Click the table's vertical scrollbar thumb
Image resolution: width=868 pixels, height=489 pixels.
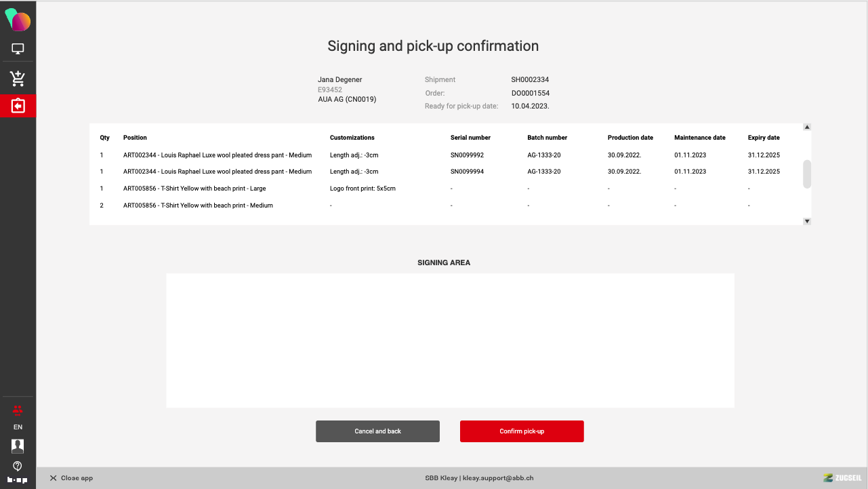tap(807, 174)
